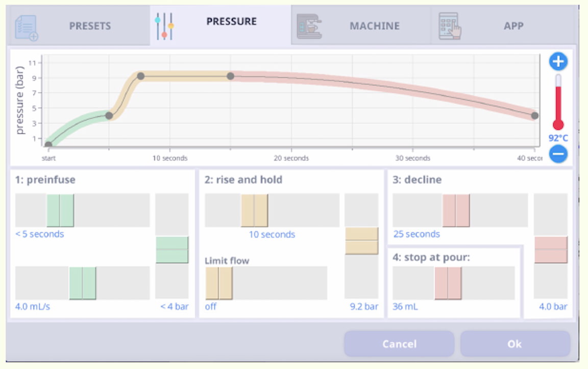Click the minus icon to lower temperature
The height and width of the screenshot is (369, 588).
tap(558, 153)
